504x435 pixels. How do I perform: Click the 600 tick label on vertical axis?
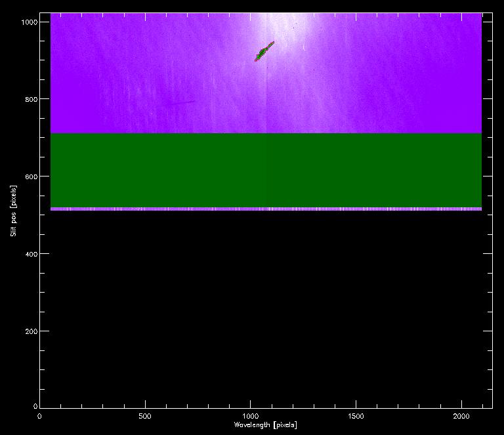point(31,176)
